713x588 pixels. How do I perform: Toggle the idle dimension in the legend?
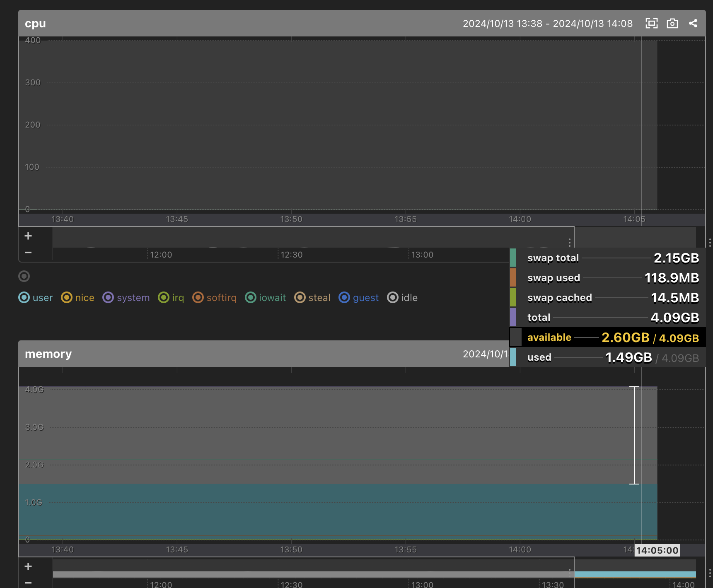402,297
